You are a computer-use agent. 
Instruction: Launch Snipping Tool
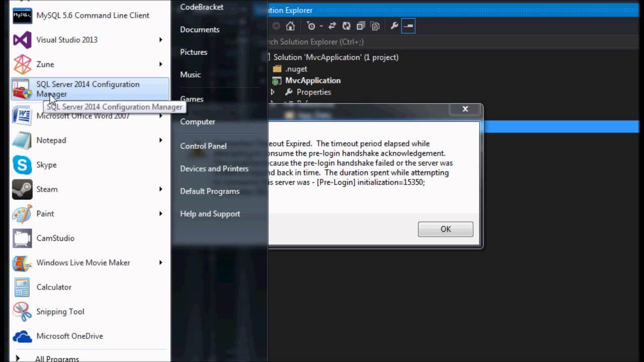click(x=90, y=312)
